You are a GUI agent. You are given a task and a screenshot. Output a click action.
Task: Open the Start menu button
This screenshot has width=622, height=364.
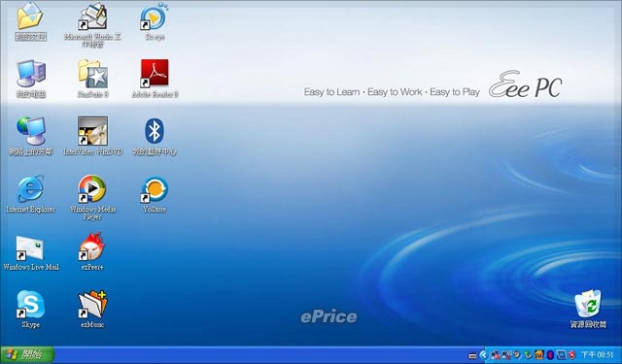click(27, 354)
